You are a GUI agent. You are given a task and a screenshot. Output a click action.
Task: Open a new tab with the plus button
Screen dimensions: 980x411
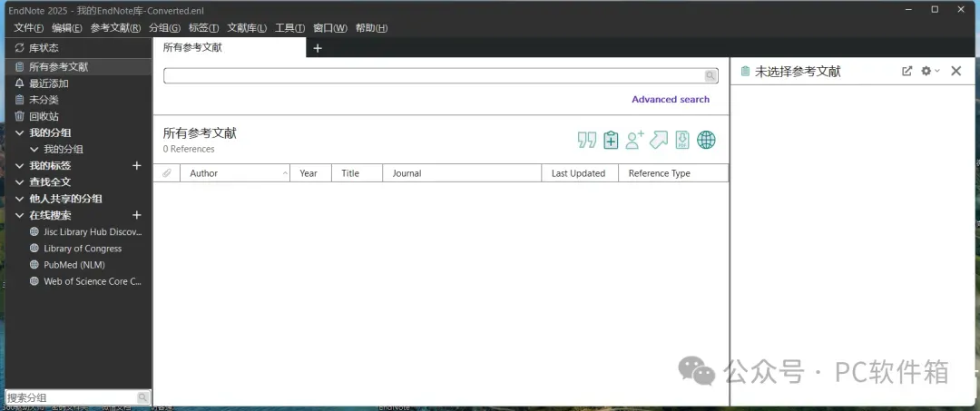point(318,48)
